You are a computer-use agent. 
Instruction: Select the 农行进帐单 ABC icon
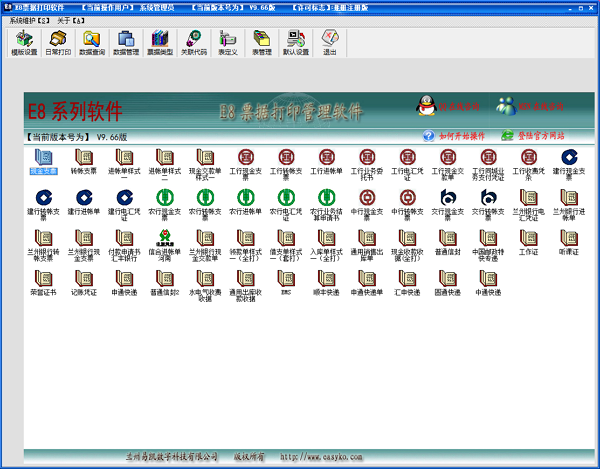(x=246, y=202)
